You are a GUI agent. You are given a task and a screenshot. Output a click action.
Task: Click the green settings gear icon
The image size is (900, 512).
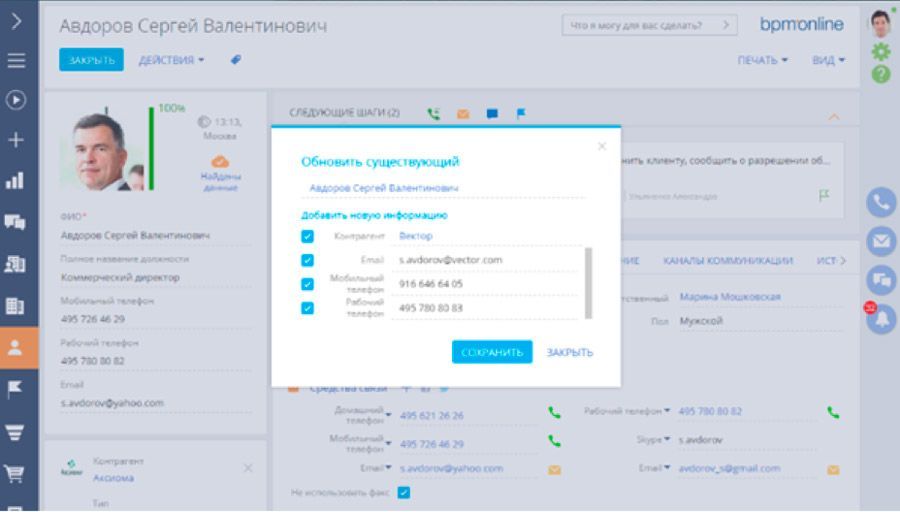(x=880, y=51)
